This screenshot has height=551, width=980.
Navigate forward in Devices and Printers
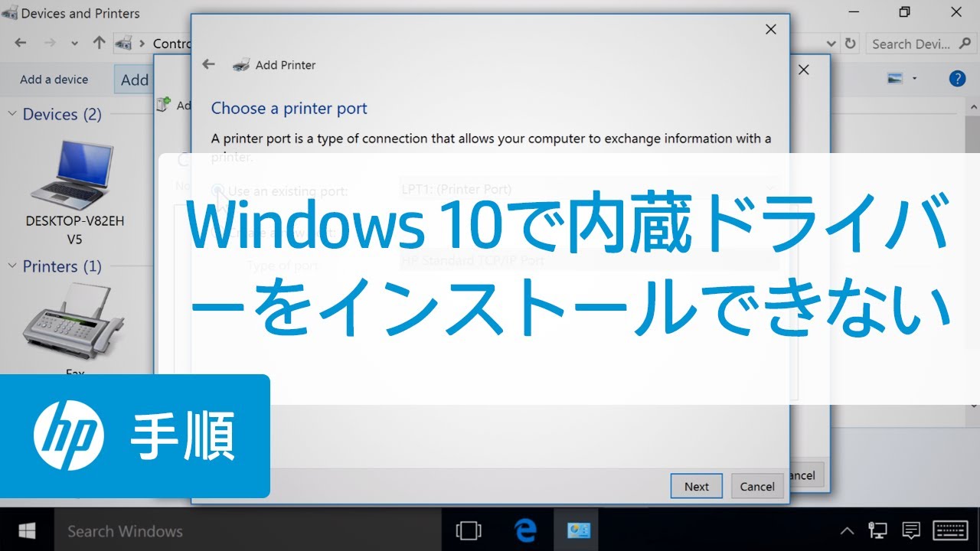(x=50, y=43)
